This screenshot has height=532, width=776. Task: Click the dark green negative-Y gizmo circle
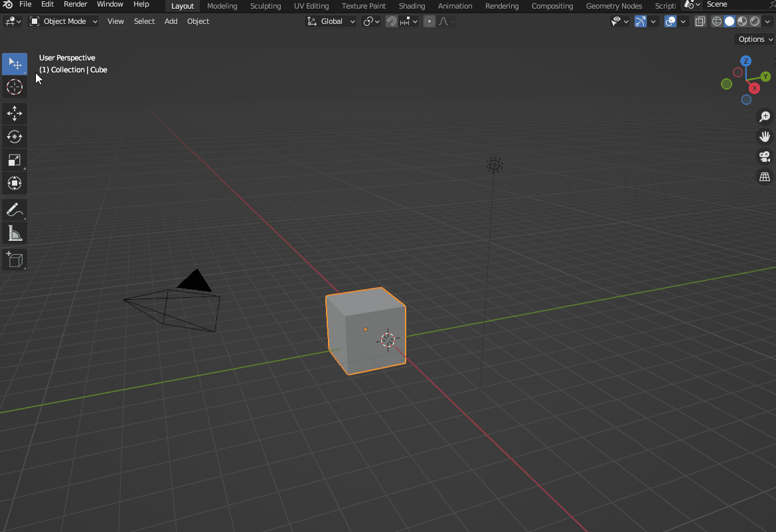click(726, 84)
